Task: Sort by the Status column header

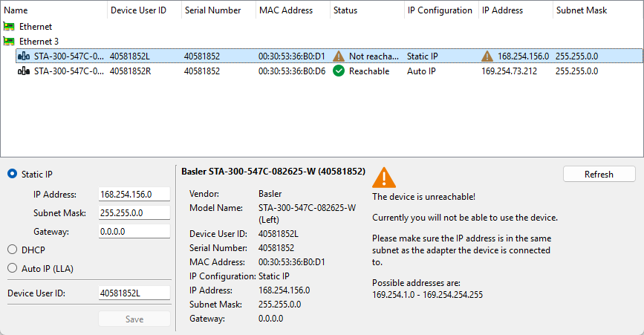Action: (x=367, y=10)
